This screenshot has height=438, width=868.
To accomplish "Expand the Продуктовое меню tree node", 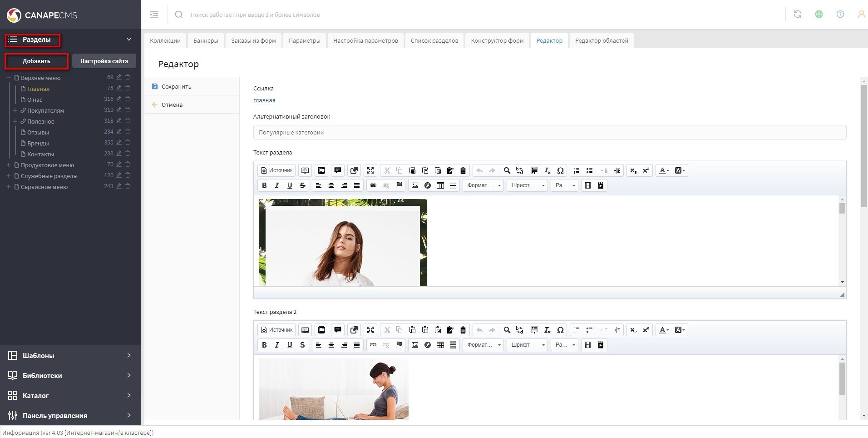I will coord(9,165).
